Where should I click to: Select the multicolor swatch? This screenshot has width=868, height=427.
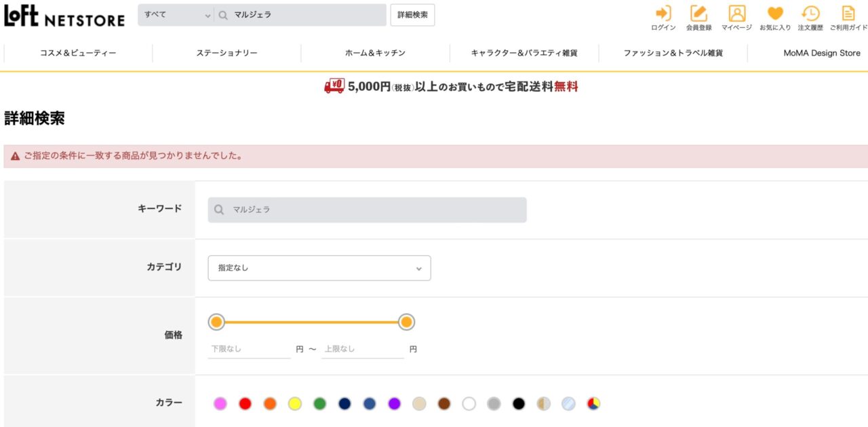click(x=593, y=404)
